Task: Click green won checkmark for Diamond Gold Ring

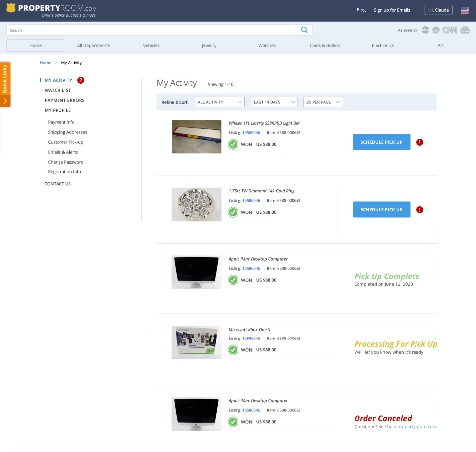Action: [233, 212]
